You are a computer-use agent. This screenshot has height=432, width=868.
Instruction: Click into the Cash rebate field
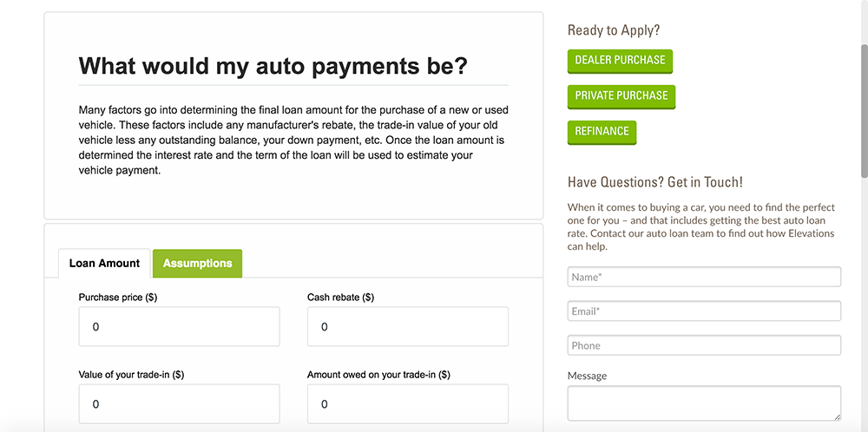[407, 327]
